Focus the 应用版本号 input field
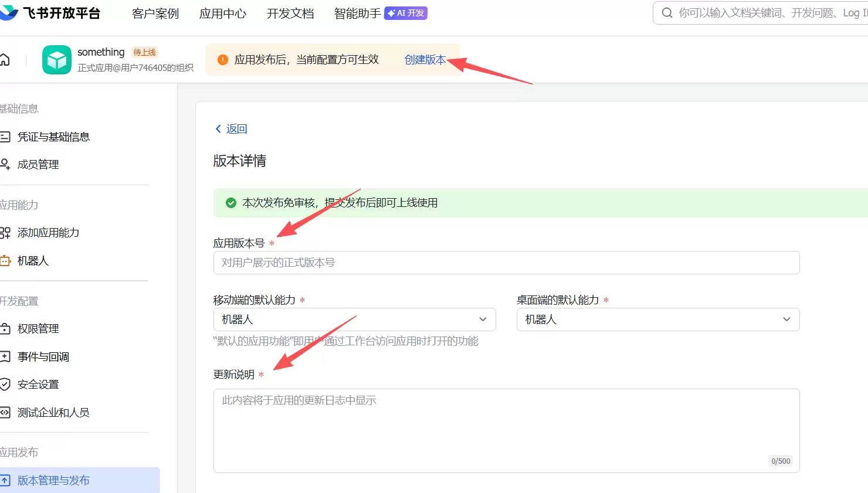 pos(506,263)
